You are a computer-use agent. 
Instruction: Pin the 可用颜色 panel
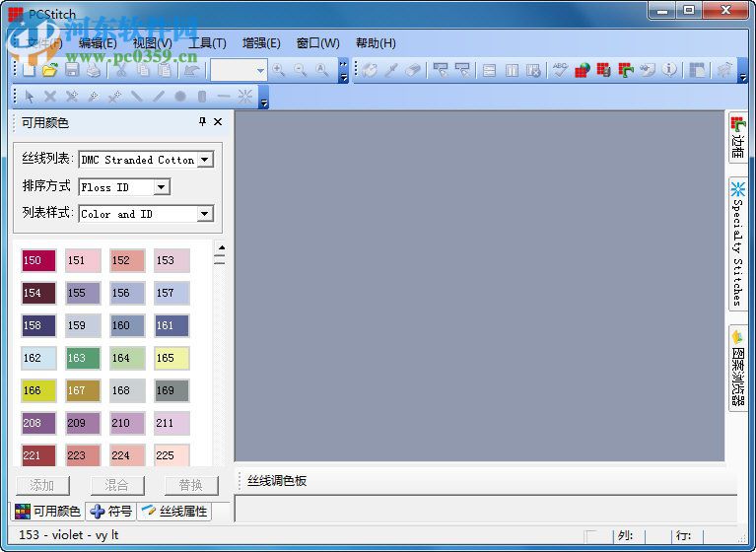[202, 122]
